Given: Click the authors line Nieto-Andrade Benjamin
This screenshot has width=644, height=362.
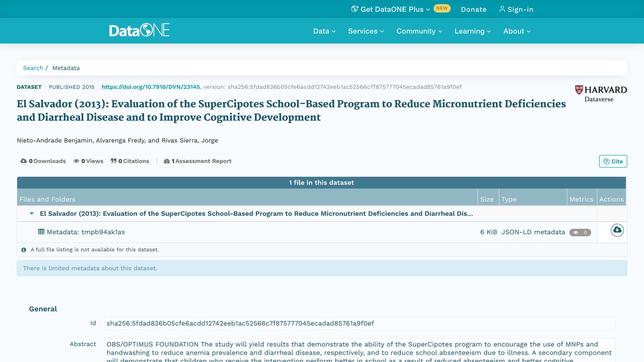Looking at the screenshot, I should [x=117, y=140].
